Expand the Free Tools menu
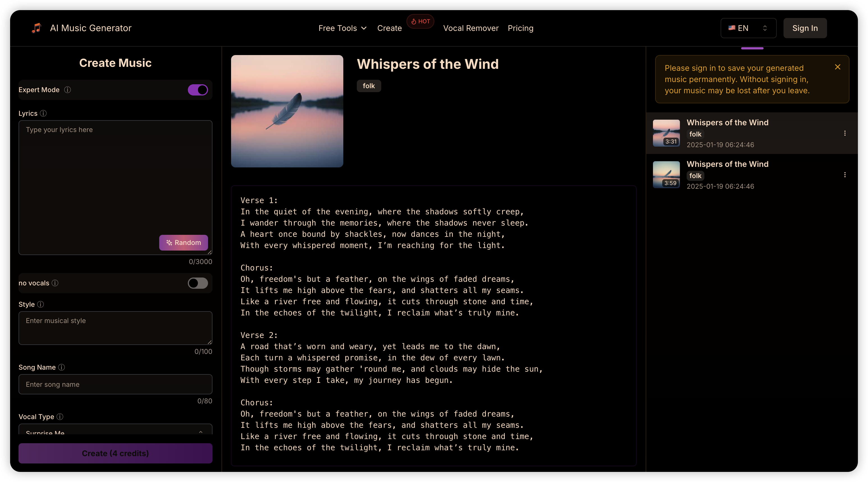This screenshot has height=482, width=868. [342, 28]
